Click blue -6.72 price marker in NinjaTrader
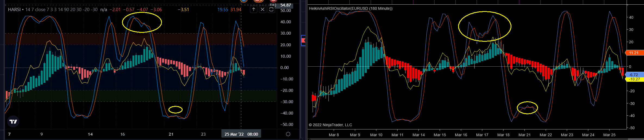The height and width of the screenshot is (140, 644). pos(634,74)
